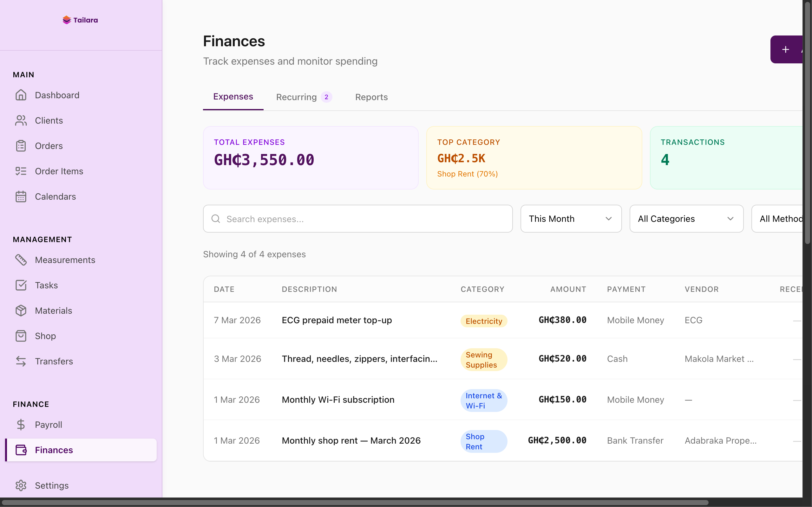Image resolution: width=812 pixels, height=507 pixels.
Task: Select the Measurements ruler icon
Action: pyautogui.click(x=21, y=260)
